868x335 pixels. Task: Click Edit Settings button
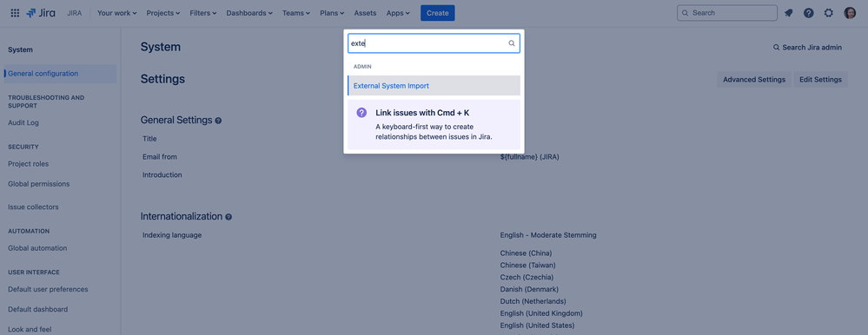pyautogui.click(x=820, y=80)
